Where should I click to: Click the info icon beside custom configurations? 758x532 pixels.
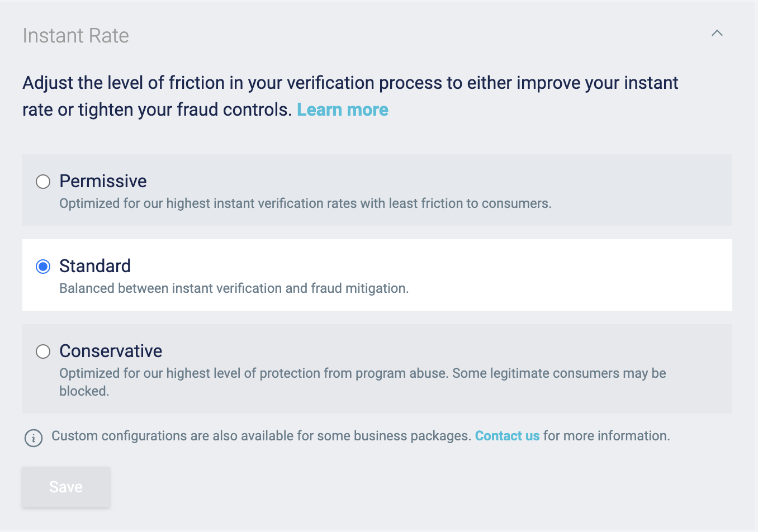(x=34, y=438)
